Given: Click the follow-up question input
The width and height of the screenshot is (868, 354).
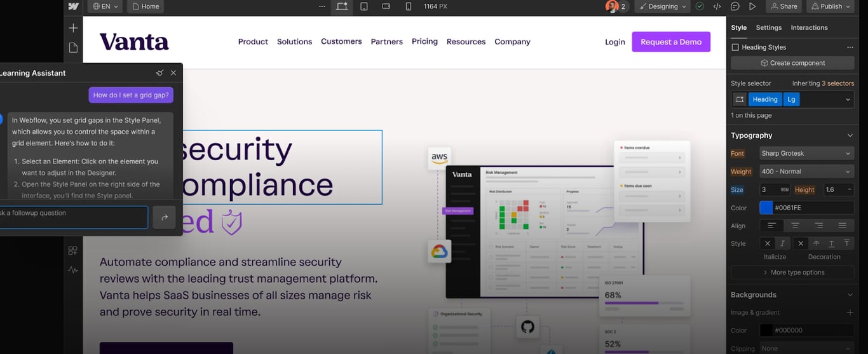Looking at the screenshot, I should [x=73, y=217].
